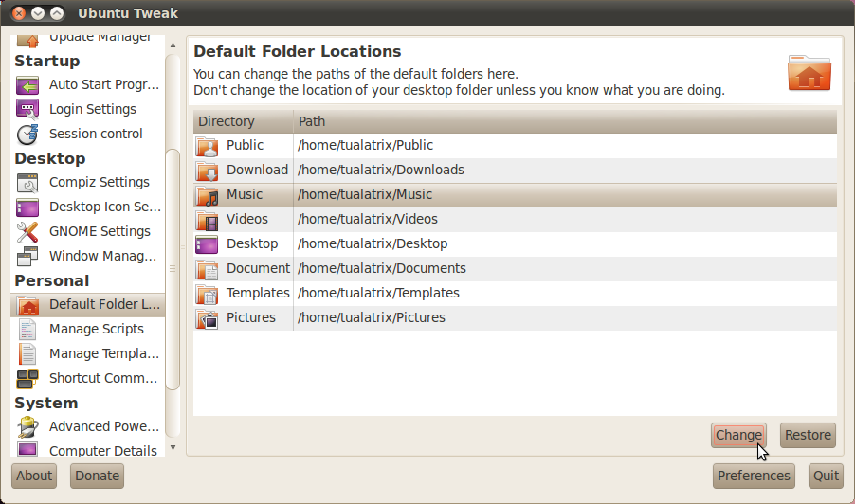
Task: Select the Manage Scripts icon
Action: tap(27, 330)
